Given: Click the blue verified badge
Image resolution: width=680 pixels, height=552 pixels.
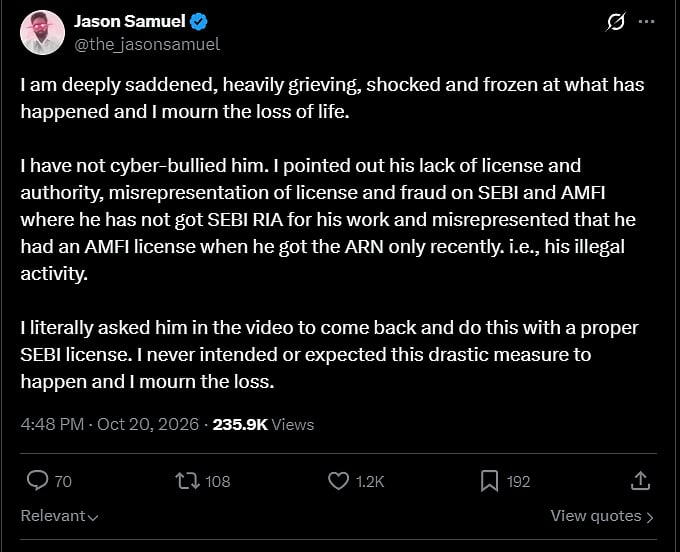Looking at the screenshot, I should pos(199,22).
